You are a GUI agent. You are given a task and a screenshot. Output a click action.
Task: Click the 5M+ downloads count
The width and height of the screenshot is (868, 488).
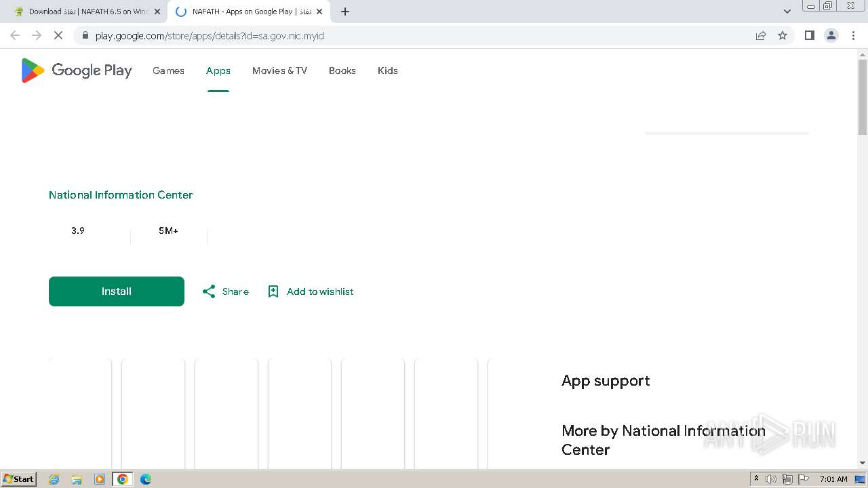pos(168,230)
